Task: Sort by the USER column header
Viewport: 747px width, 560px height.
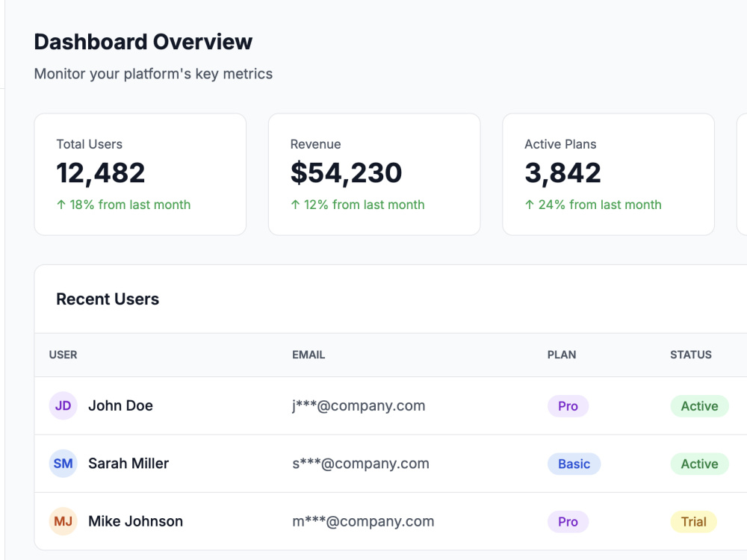Action: pyautogui.click(x=63, y=355)
